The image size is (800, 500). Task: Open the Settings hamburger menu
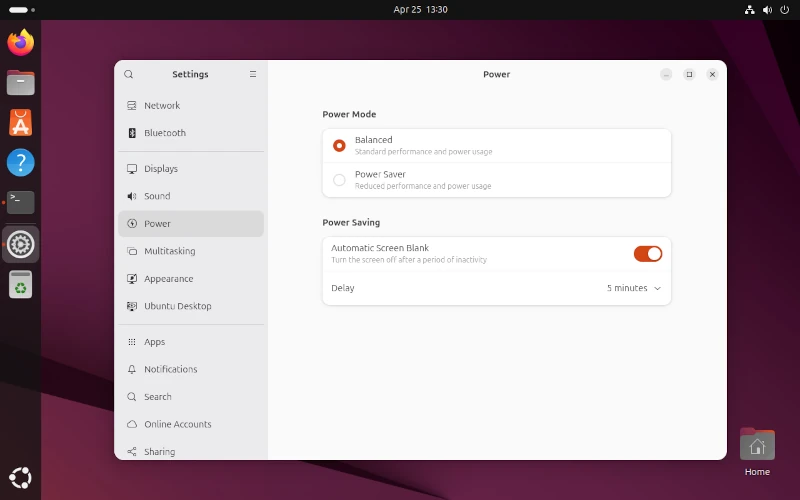tap(253, 74)
